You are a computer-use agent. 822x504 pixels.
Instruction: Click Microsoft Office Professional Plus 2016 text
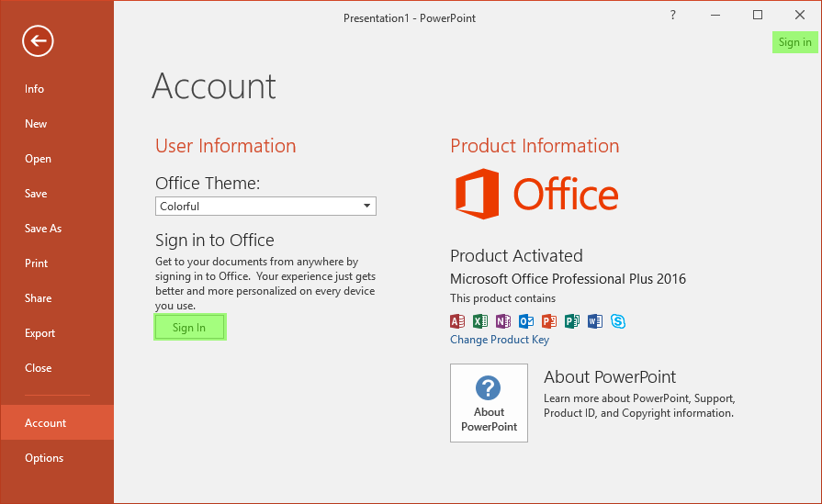(x=568, y=279)
